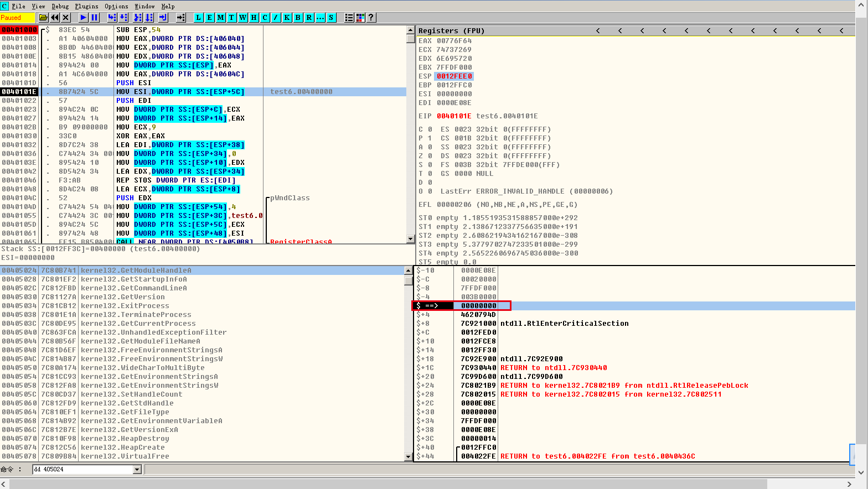This screenshot has width=868, height=489.
Task: Click the command input field 'dd 405024'
Action: click(82, 470)
